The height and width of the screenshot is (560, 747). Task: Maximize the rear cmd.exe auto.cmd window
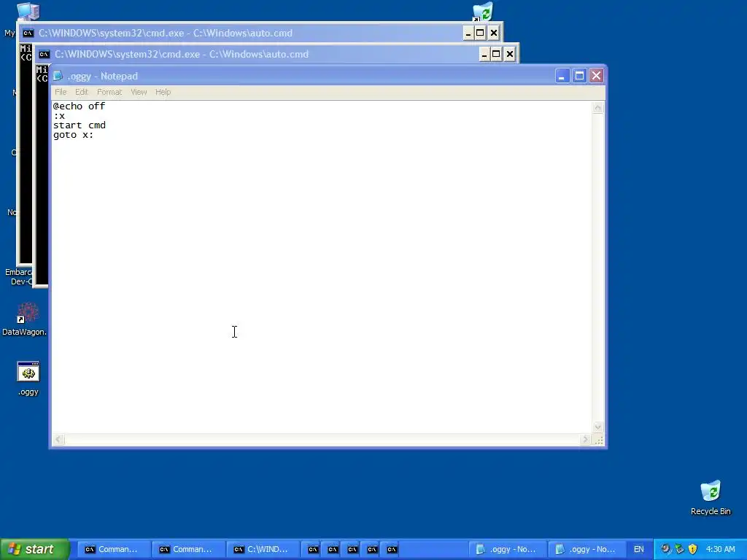480,33
